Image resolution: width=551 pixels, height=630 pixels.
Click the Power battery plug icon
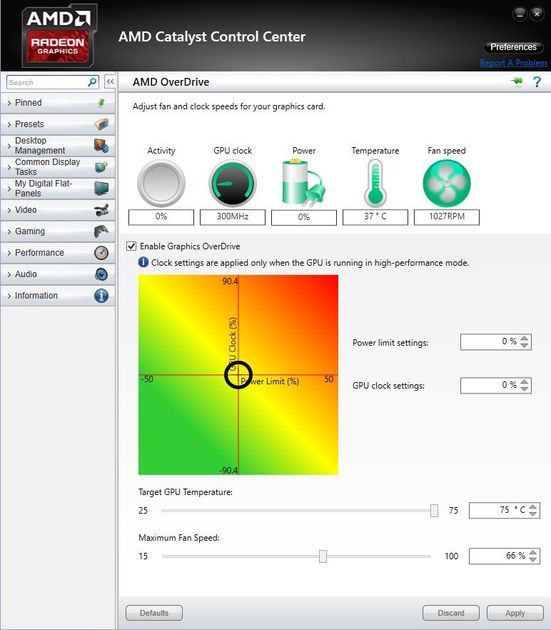pos(303,183)
